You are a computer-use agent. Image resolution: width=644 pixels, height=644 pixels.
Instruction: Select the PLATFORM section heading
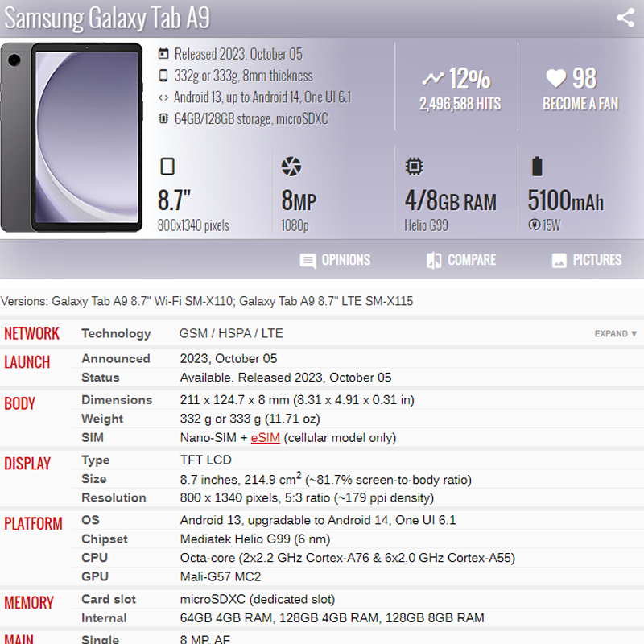tap(33, 524)
